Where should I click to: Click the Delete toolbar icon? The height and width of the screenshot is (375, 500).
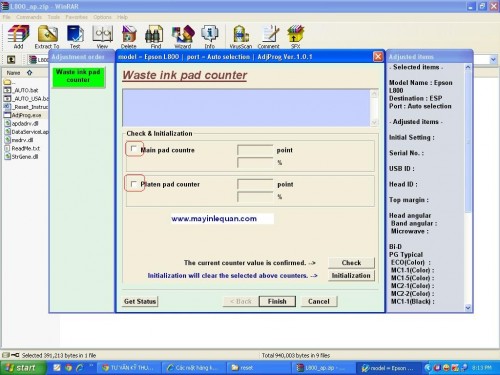click(129, 37)
